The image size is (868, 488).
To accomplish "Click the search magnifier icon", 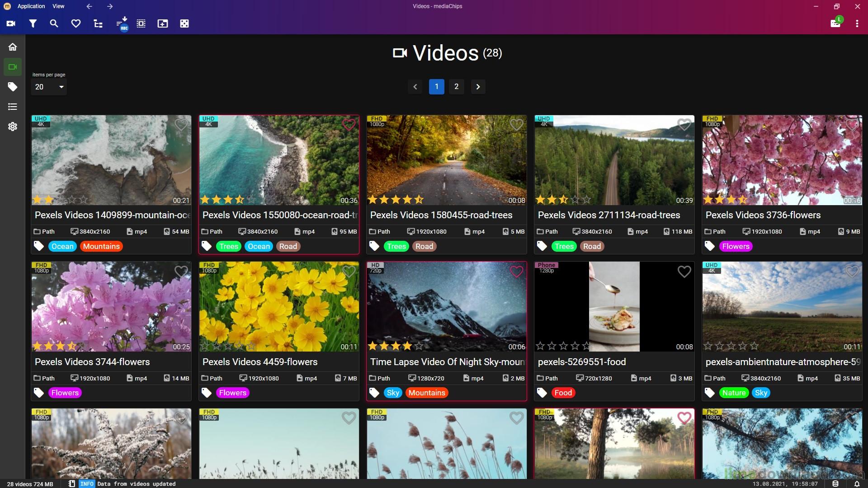I will point(54,23).
